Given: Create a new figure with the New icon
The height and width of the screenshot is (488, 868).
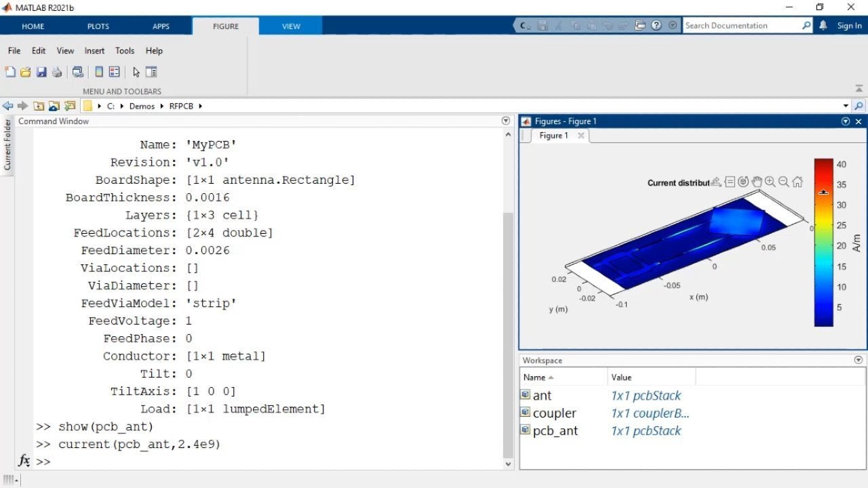Looking at the screenshot, I should (x=10, y=72).
